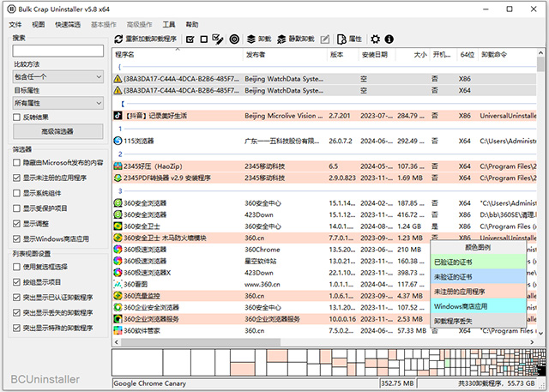Viewport: 549px width, 392px height.
Task: Click the reload uninstallers refresh icon
Action: (x=119, y=39)
